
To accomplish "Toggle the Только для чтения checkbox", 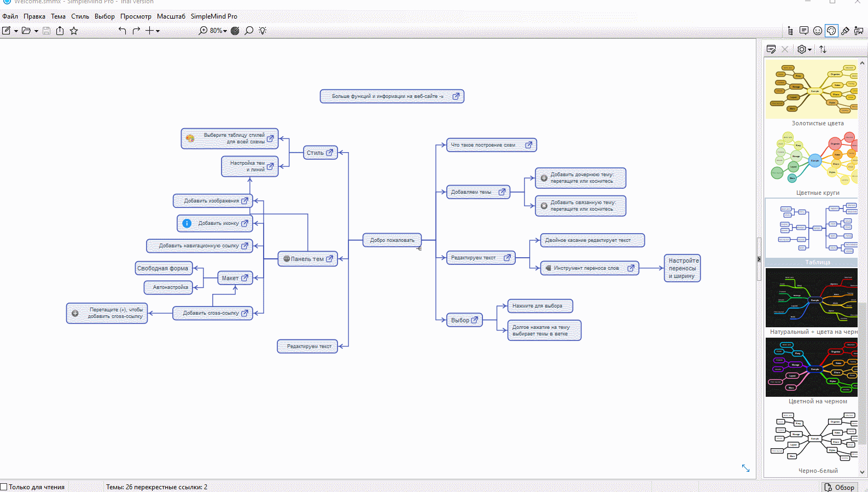I will click(4, 487).
